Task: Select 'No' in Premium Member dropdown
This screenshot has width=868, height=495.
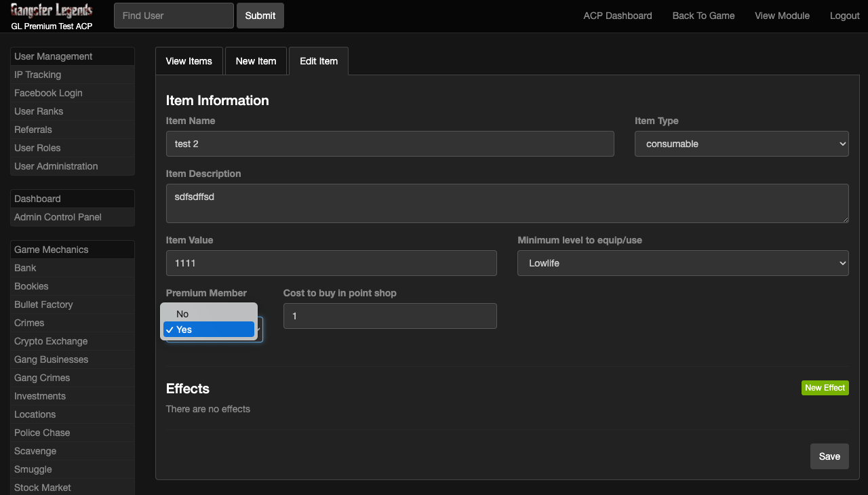Action: tap(182, 314)
